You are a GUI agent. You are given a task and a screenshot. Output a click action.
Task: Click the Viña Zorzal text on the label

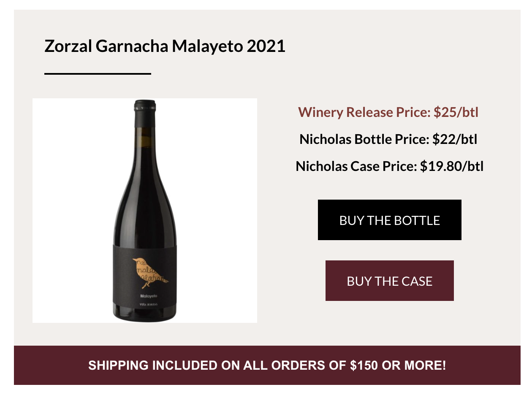click(x=149, y=304)
